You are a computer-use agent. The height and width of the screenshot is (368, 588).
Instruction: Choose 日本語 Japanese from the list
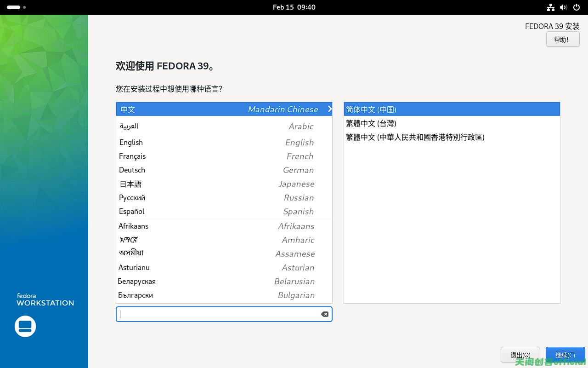[x=216, y=184]
